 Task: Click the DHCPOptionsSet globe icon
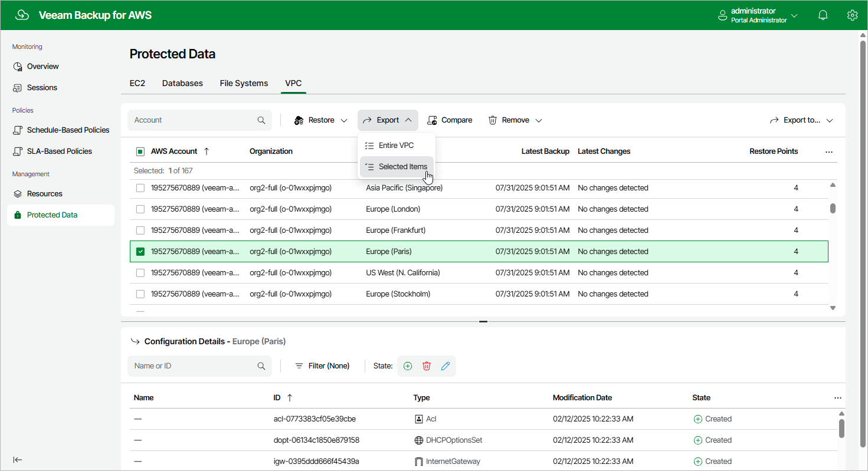click(419, 440)
